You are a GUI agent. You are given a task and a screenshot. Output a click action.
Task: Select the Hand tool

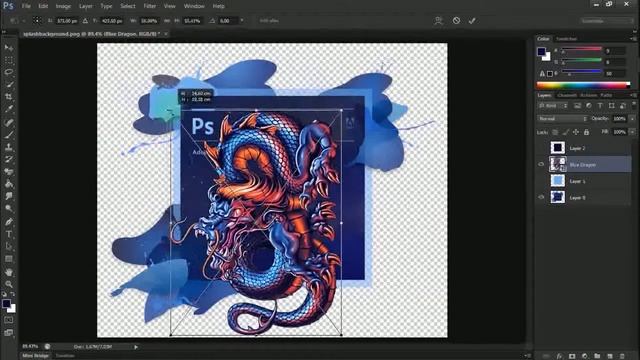pyautogui.click(x=9, y=272)
